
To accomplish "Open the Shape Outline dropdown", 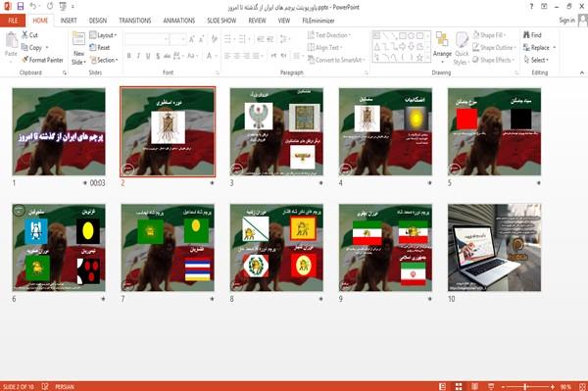I will (x=494, y=48).
